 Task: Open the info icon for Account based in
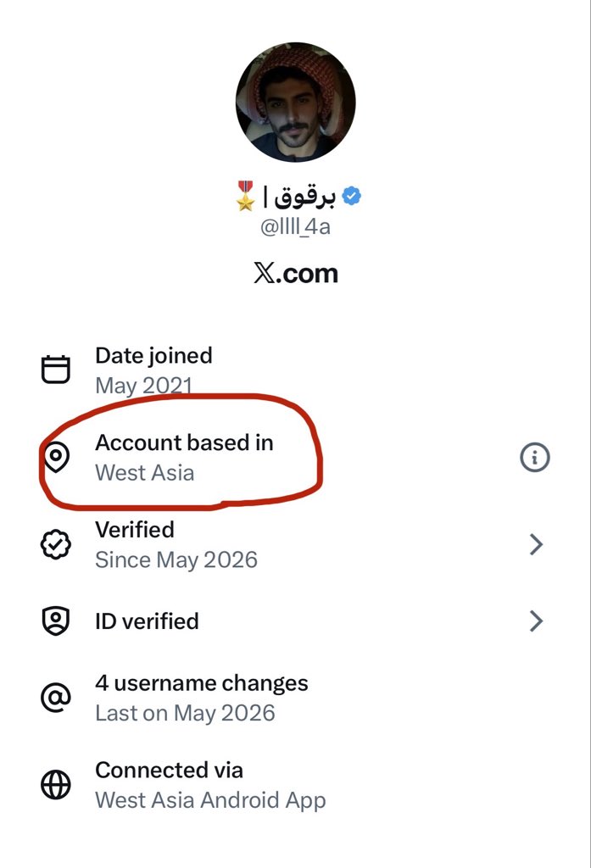[534, 457]
